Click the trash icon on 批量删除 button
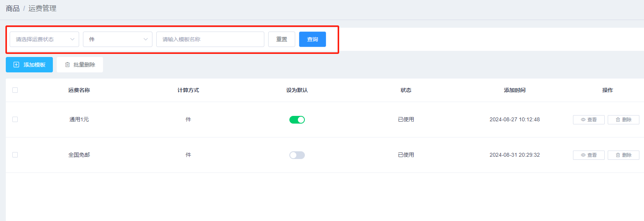This screenshot has width=644, height=221. click(68, 65)
